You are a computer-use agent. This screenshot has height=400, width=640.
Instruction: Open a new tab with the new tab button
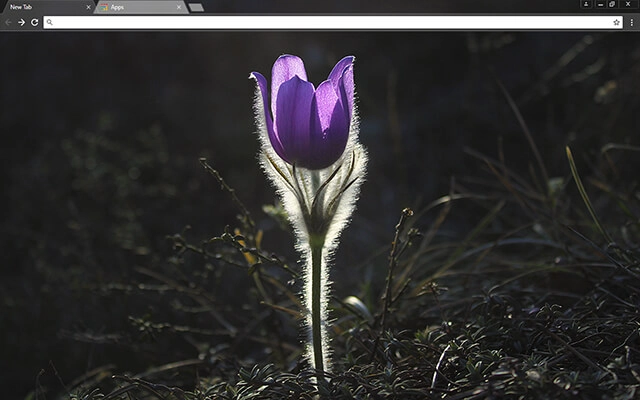pos(196,7)
